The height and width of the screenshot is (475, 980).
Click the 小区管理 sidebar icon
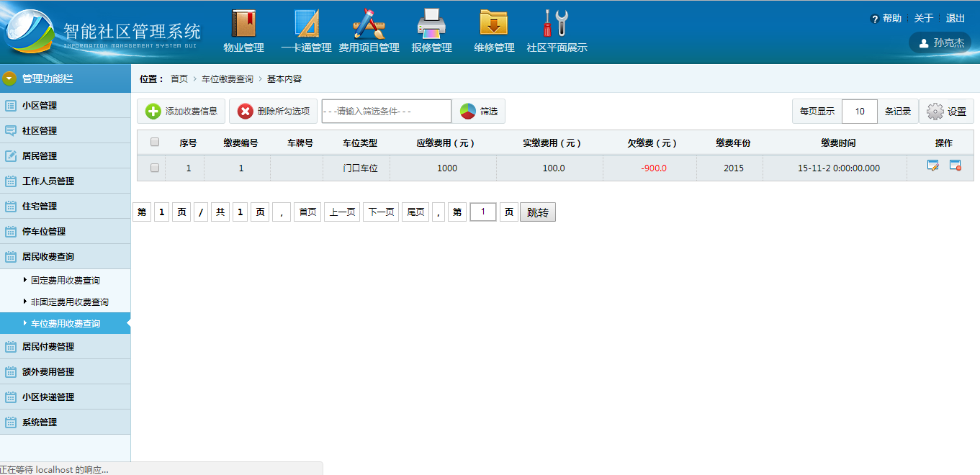pyautogui.click(x=11, y=105)
